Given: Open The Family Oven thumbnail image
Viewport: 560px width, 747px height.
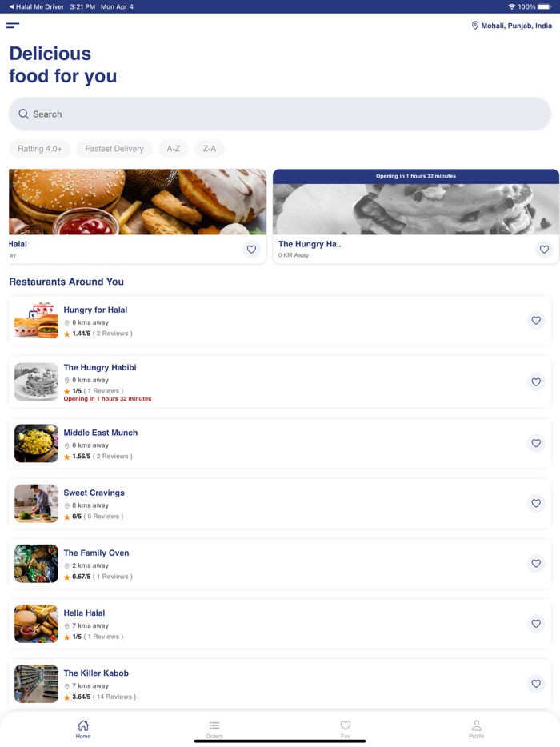Looking at the screenshot, I should click(x=36, y=564).
